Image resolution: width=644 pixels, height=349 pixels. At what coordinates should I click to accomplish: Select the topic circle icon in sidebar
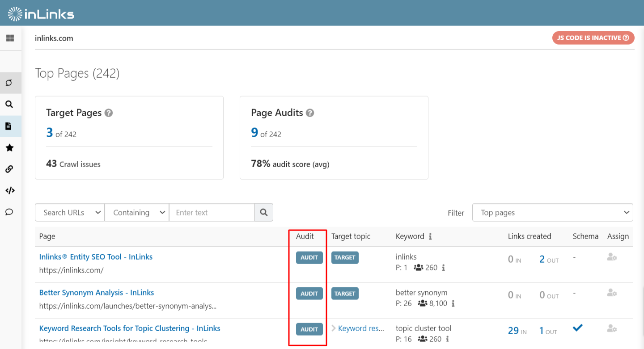tap(9, 83)
